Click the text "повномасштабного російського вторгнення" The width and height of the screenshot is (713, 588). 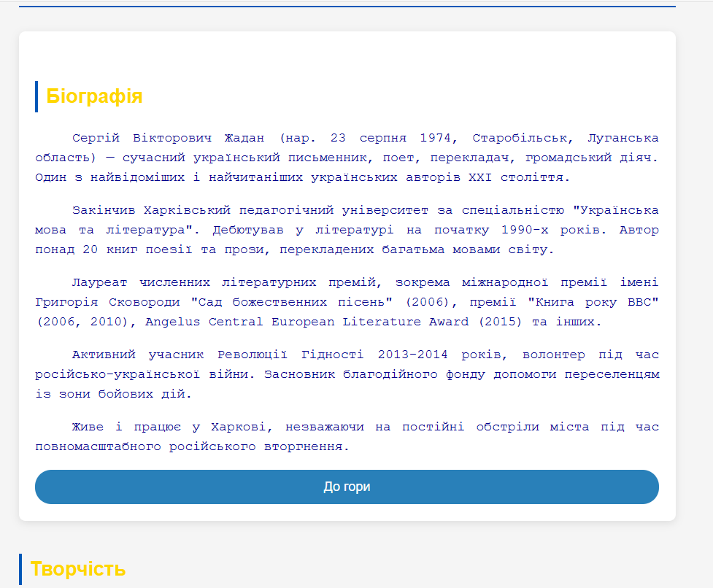pyautogui.click(x=192, y=446)
